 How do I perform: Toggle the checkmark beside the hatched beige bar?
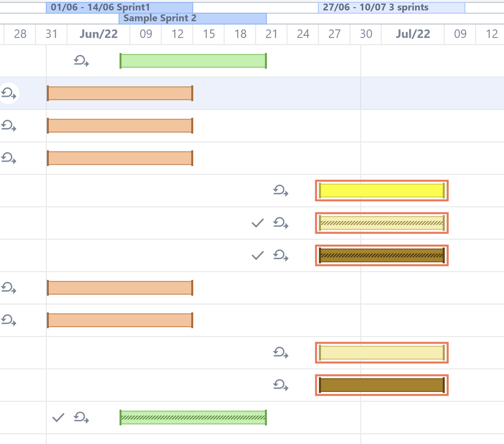pyautogui.click(x=257, y=223)
